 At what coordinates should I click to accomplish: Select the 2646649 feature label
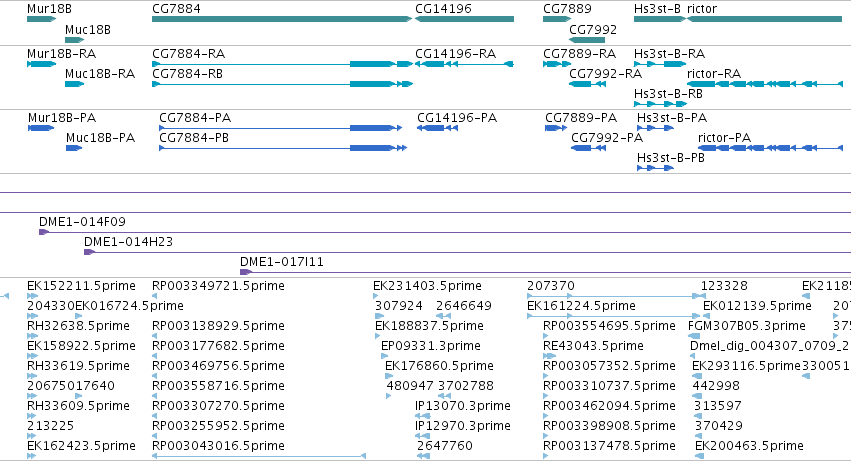click(x=463, y=306)
